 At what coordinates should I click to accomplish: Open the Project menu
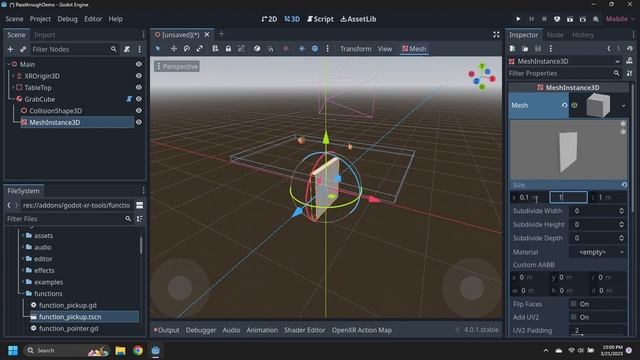point(40,19)
